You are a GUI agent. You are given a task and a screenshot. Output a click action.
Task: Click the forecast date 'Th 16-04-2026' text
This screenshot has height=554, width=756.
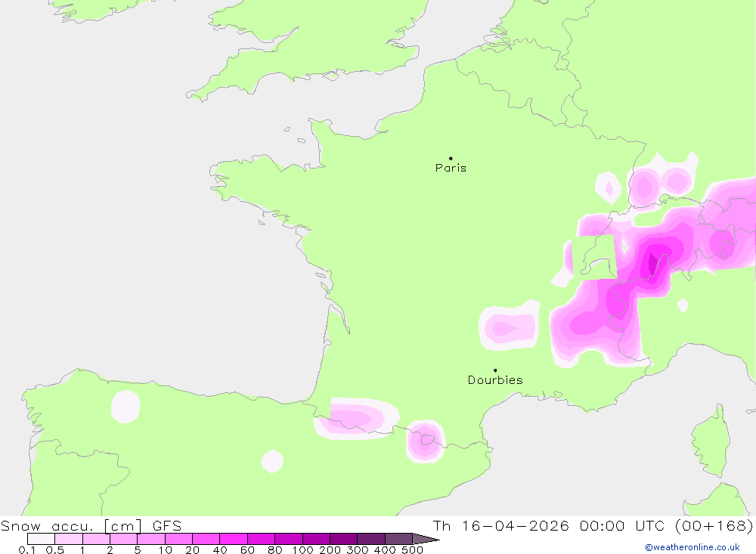[x=500, y=525]
